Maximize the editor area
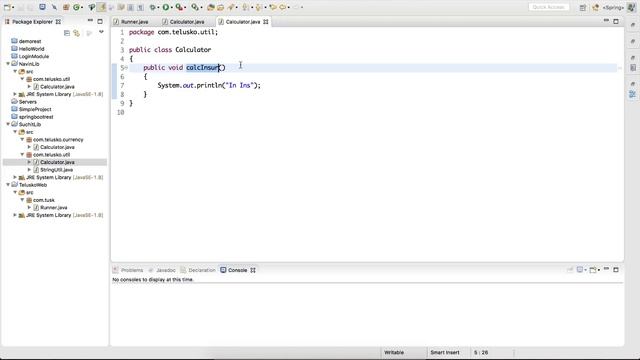 616,21
